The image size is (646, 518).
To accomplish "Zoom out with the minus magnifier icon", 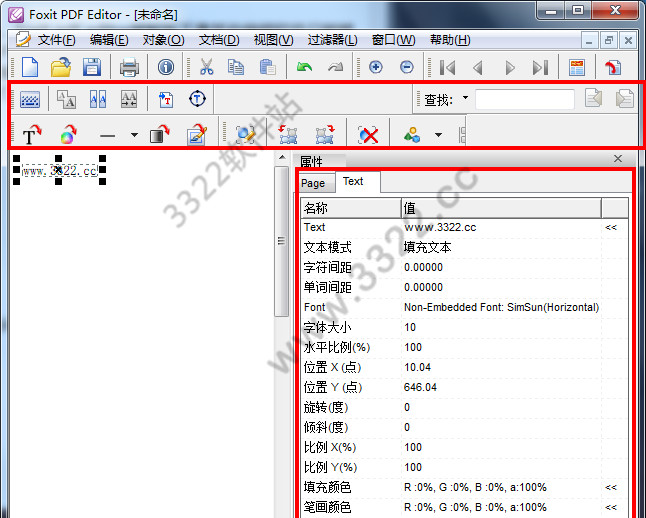I will 407,67.
